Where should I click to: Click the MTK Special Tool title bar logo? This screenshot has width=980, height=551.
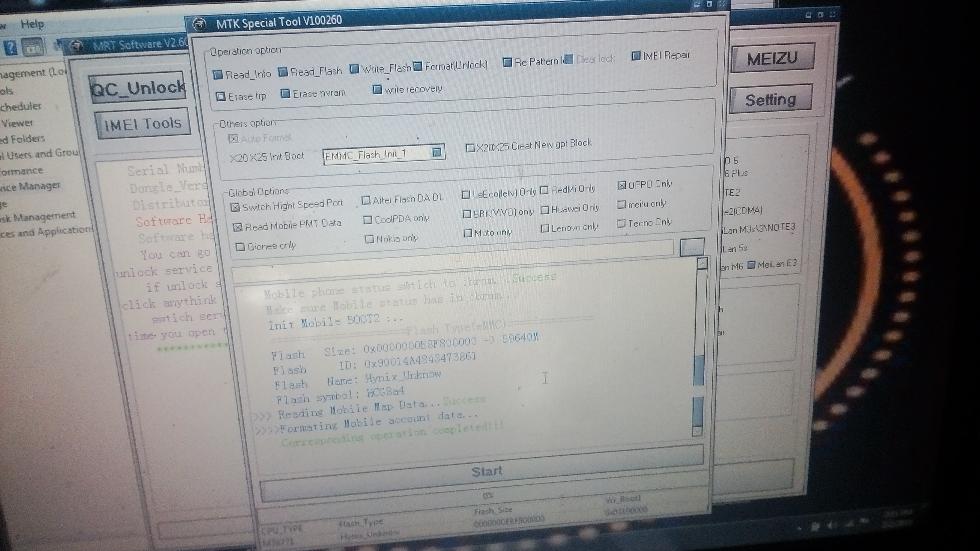coord(199,25)
